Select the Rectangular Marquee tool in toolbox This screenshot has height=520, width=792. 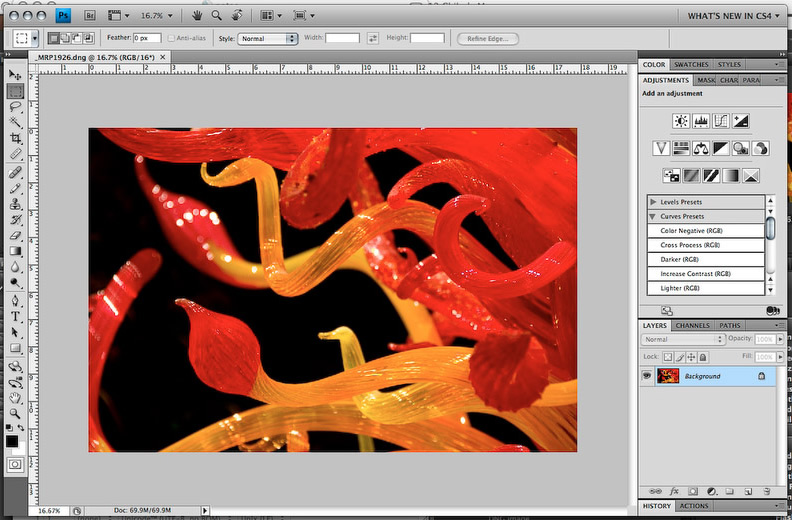point(15,91)
